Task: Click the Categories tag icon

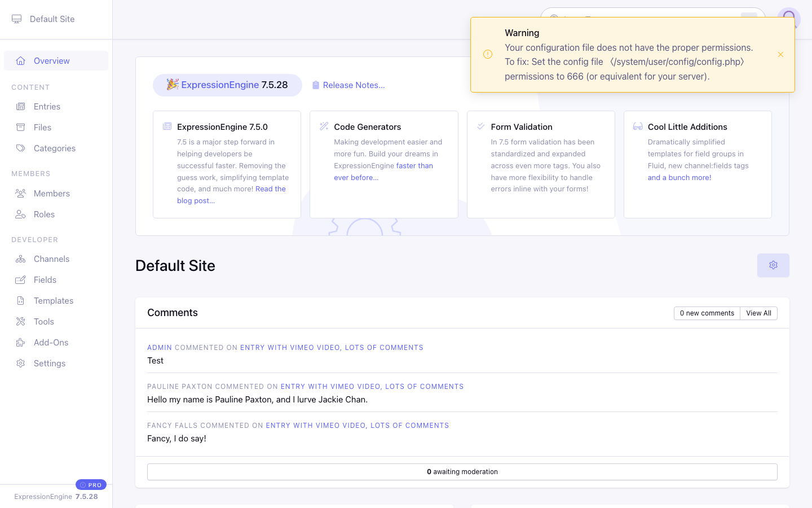Action: [21, 148]
